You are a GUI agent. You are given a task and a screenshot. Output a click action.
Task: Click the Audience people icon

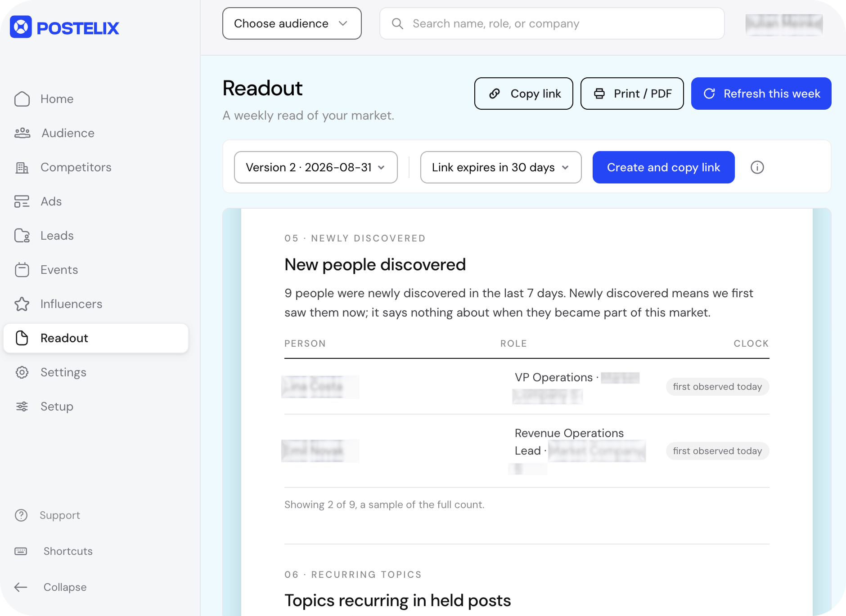click(x=22, y=133)
